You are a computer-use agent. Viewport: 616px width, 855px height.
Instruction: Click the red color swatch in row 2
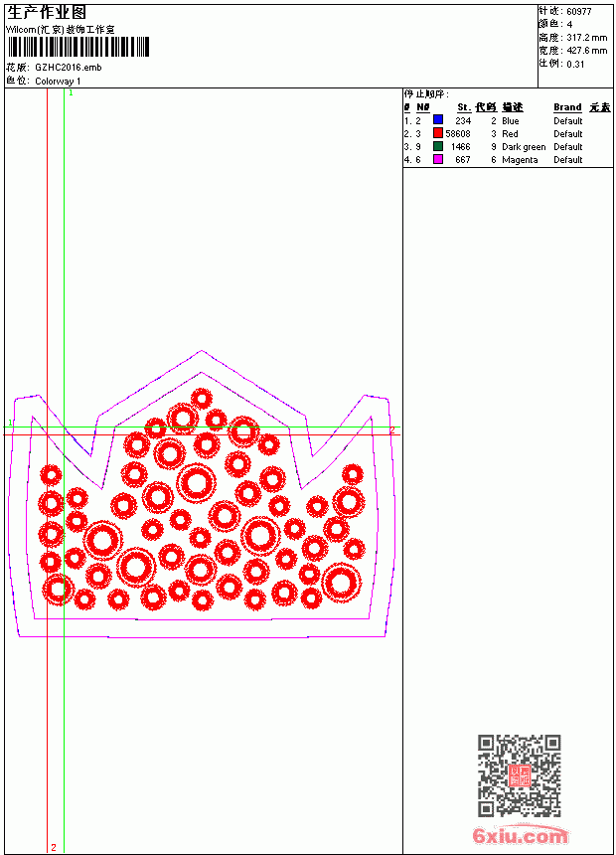[438, 133]
